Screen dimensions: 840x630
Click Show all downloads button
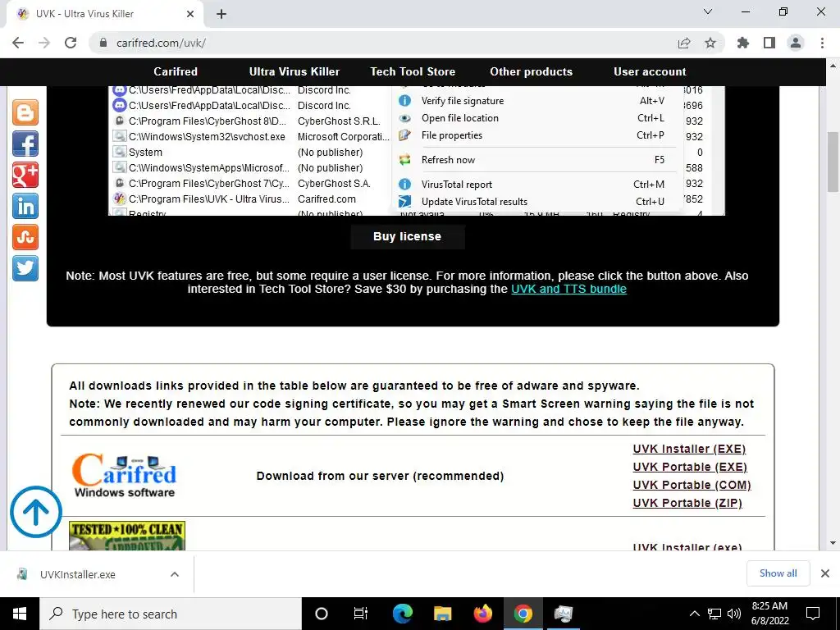778,573
